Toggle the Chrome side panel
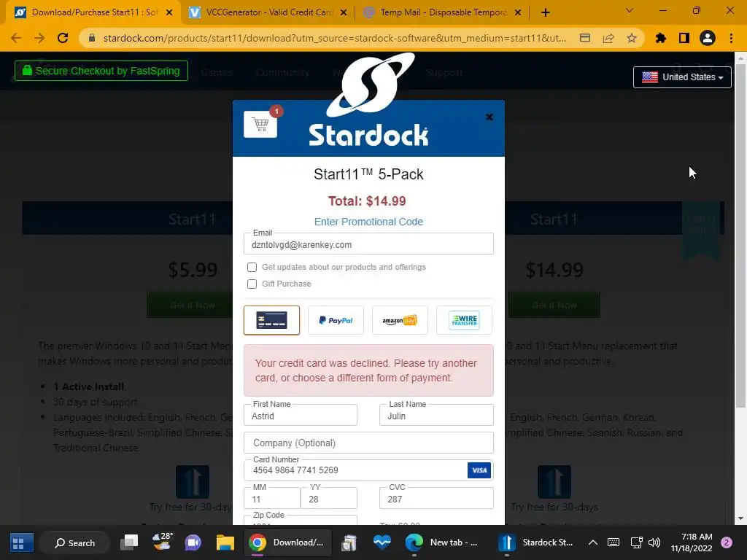This screenshot has height=560, width=747. coord(684,38)
